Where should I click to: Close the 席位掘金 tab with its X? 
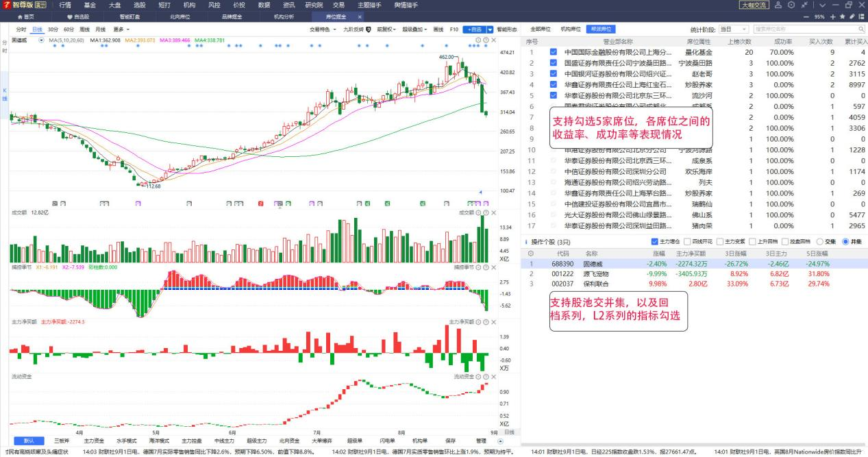(x=360, y=16)
